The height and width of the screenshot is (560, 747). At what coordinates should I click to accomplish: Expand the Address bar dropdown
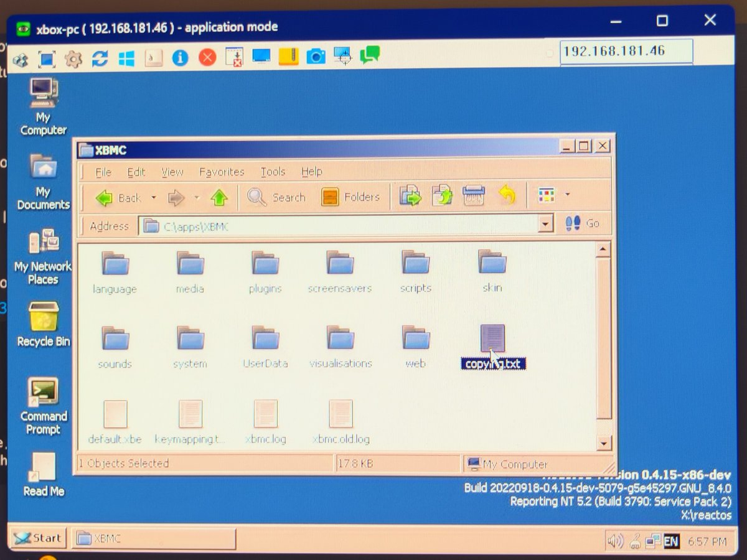546,224
